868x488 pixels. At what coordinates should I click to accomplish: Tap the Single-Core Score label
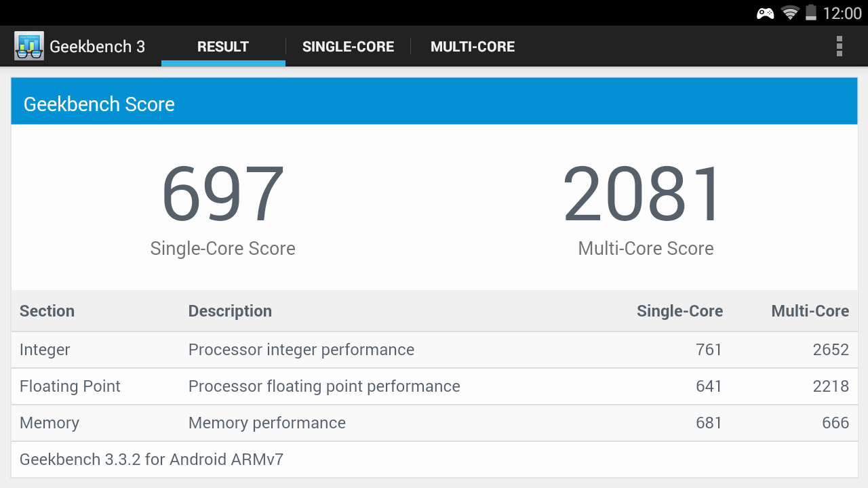(x=222, y=248)
